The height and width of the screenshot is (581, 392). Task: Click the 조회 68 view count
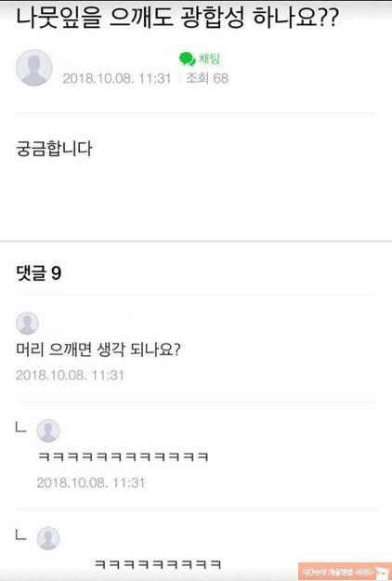click(207, 78)
